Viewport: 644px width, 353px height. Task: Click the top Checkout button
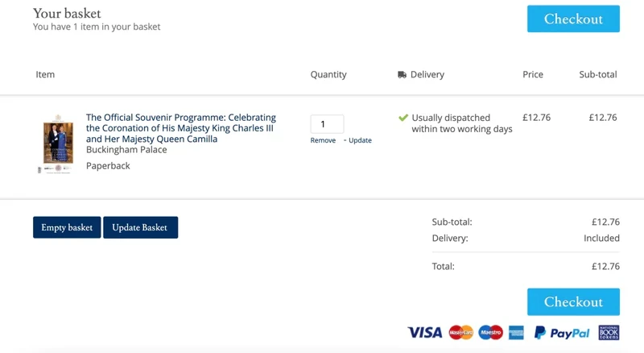click(x=573, y=19)
